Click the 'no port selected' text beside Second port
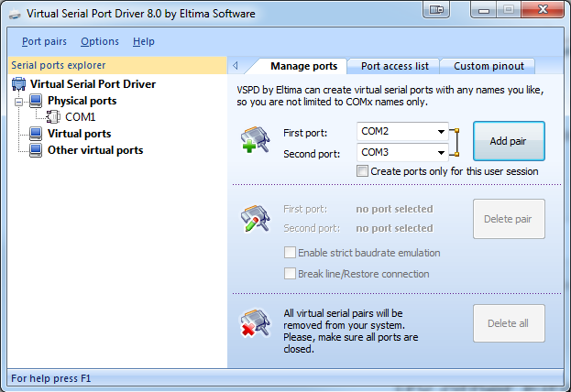The width and height of the screenshot is (571, 392). pos(394,228)
